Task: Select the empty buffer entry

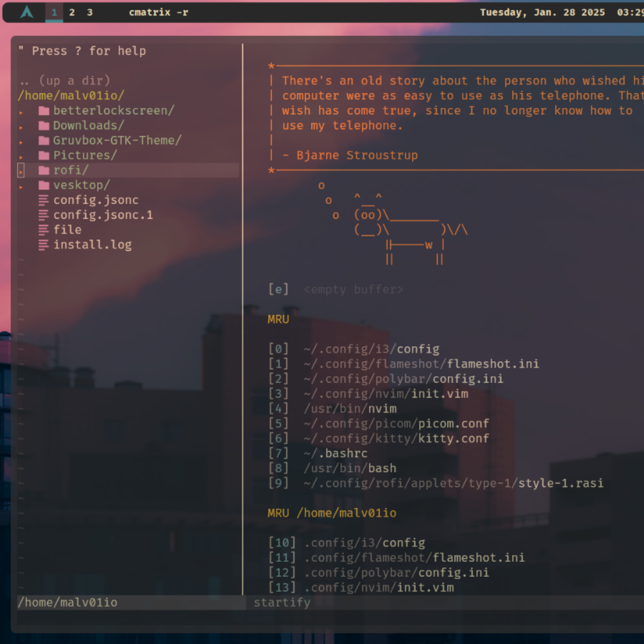Action: point(353,290)
